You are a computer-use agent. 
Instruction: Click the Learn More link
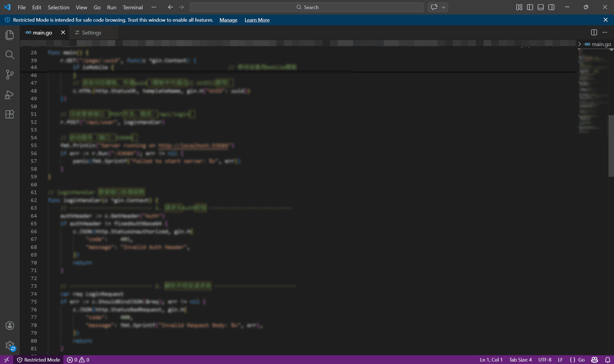click(257, 20)
